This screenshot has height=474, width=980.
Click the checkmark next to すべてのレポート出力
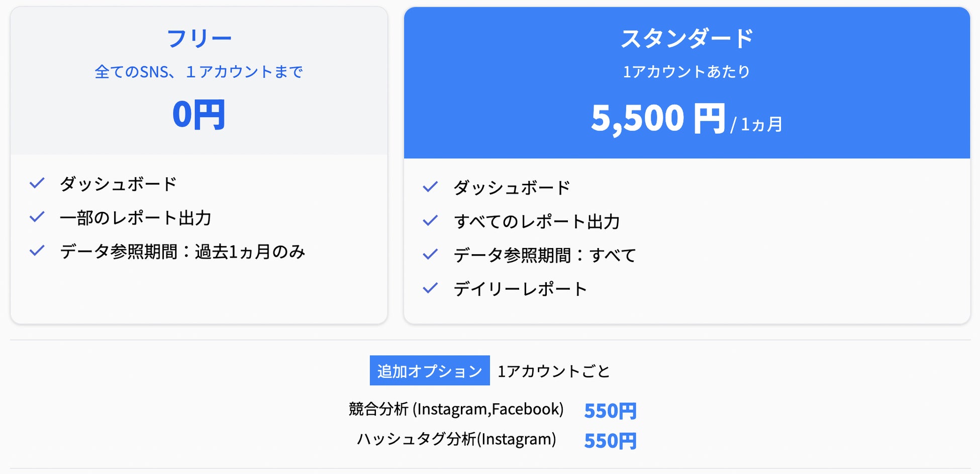coord(430,221)
